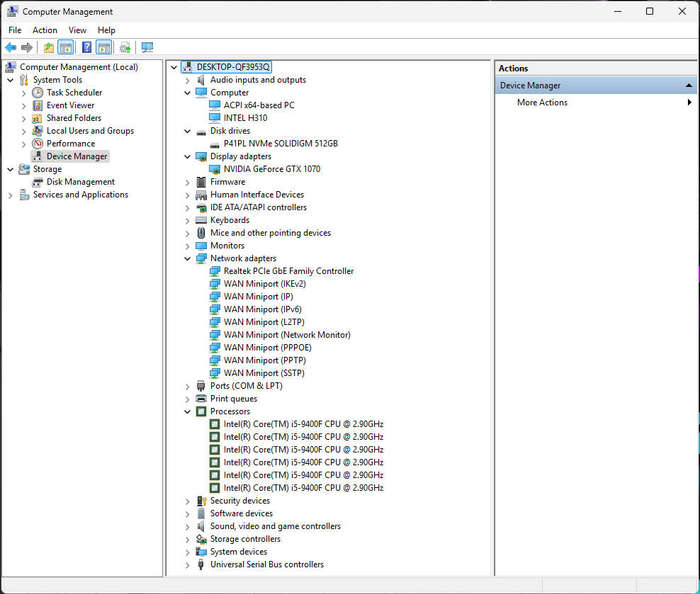Screen dimensions: 700x594
Task: Click the Mice and other pointing devices icon
Action: click(x=201, y=233)
